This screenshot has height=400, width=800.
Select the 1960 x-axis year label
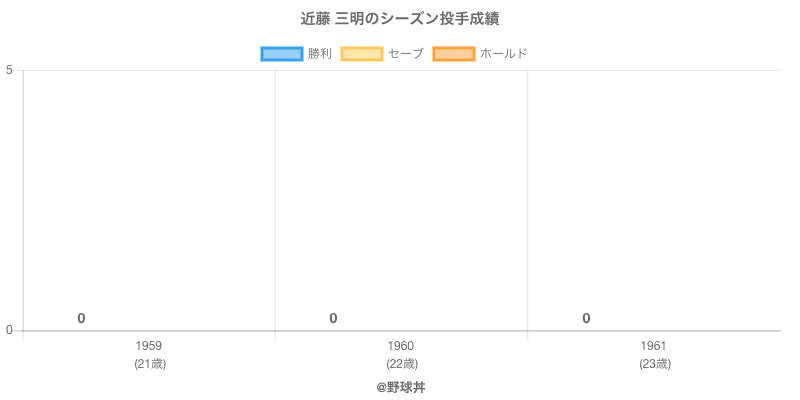[x=401, y=346]
